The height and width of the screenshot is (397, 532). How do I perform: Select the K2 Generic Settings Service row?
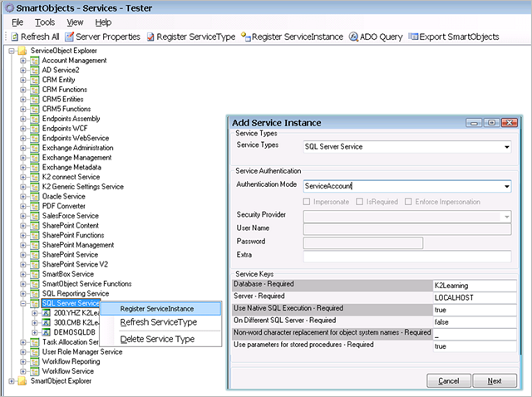click(82, 187)
